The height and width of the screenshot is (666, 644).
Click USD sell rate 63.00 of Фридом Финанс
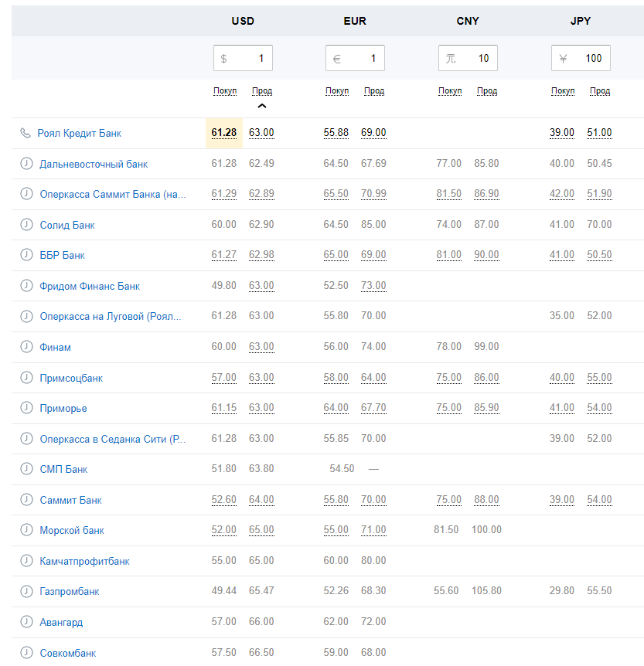point(261,286)
